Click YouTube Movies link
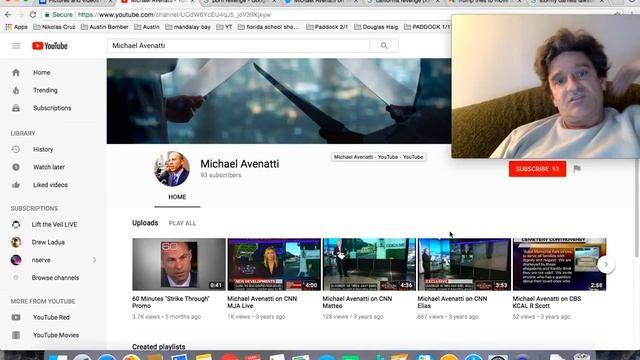 (x=56, y=335)
